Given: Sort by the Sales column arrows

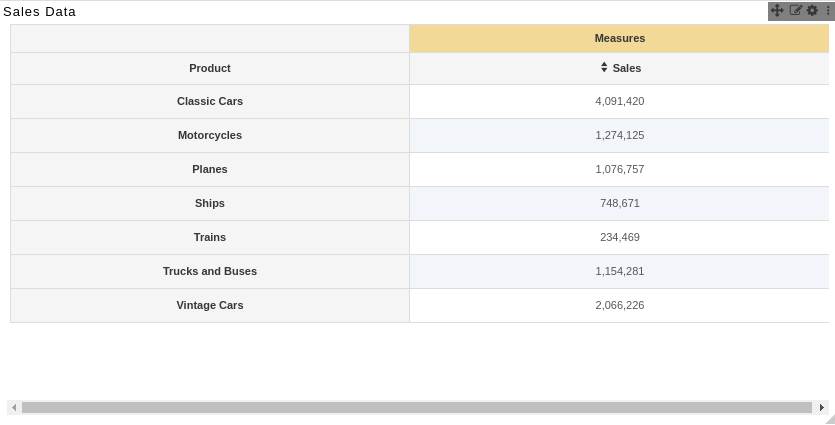Looking at the screenshot, I should (x=604, y=67).
